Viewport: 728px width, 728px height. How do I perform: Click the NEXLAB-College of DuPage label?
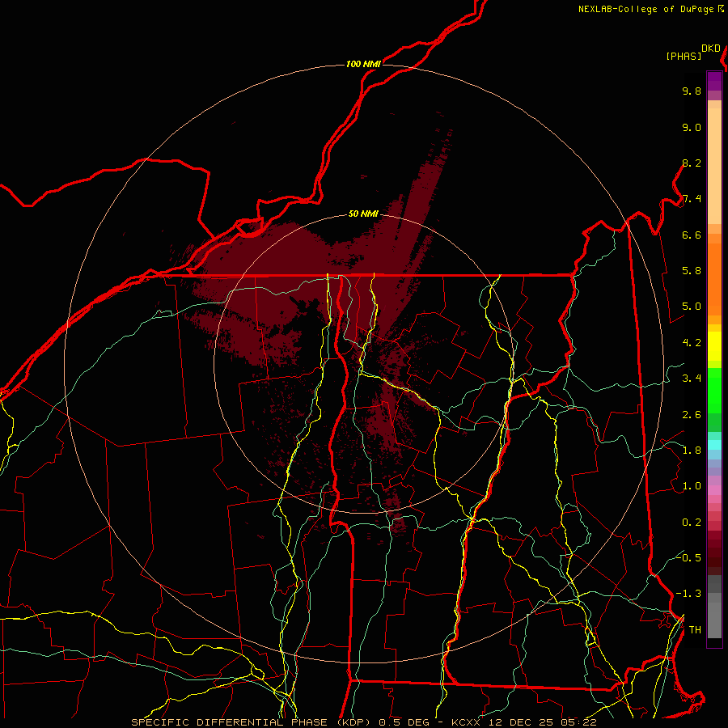(646, 9)
